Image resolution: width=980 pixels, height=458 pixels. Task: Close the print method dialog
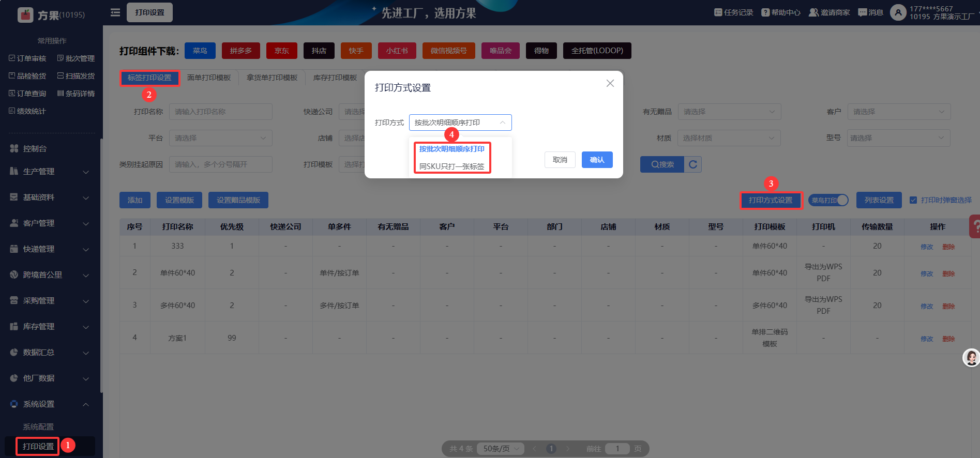(x=610, y=83)
